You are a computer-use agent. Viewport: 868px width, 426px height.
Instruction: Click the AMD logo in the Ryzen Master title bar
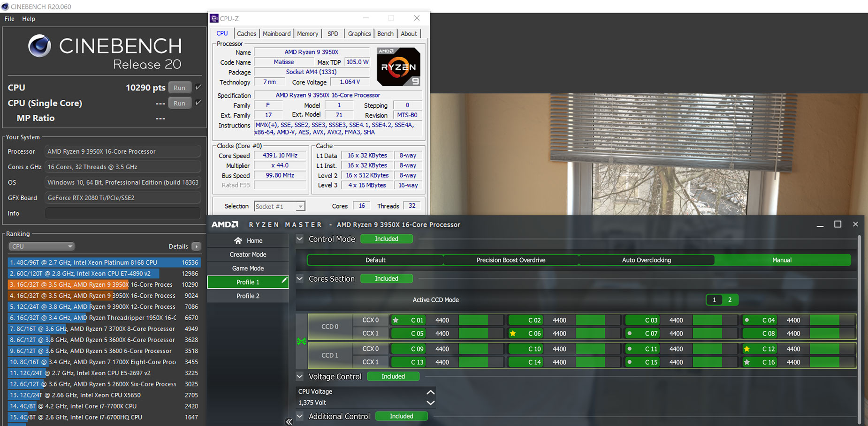[x=225, y=224]
